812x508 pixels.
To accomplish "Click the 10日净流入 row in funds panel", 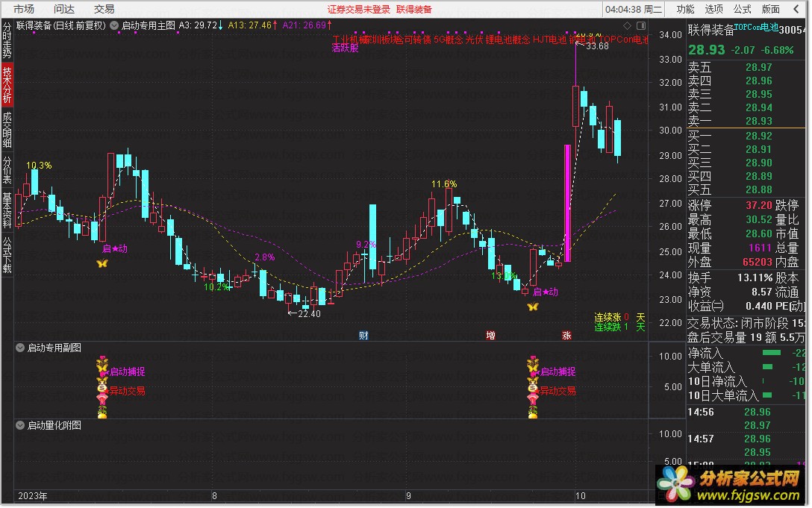I will tap(746, 381).
